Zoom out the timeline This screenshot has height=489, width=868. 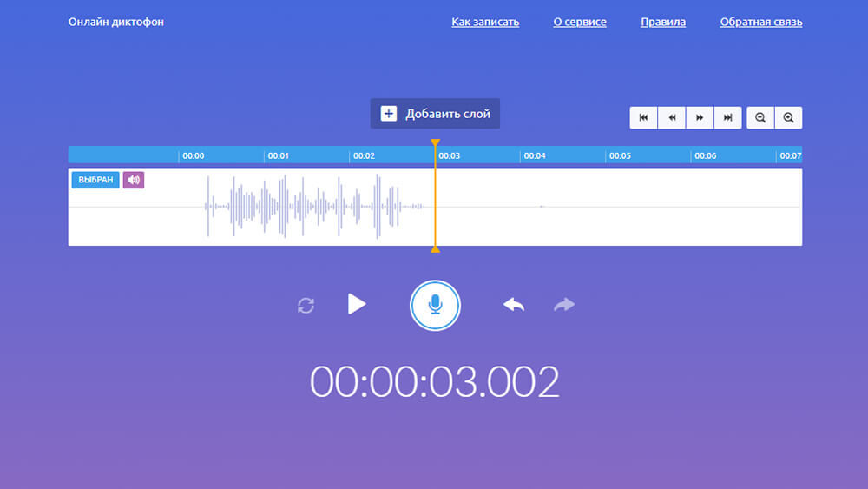(760, 117)
